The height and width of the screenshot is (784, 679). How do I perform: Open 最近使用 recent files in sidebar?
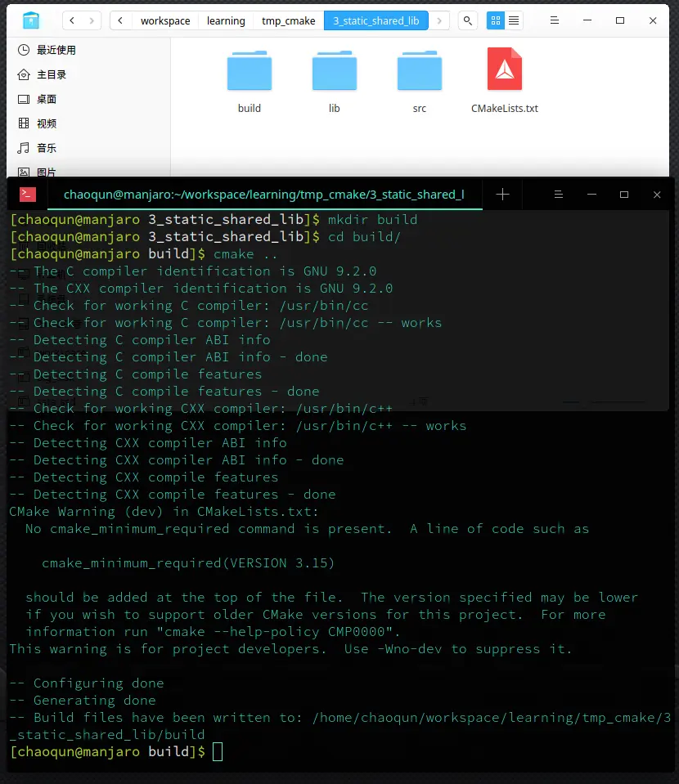click(x=89, y=50)
